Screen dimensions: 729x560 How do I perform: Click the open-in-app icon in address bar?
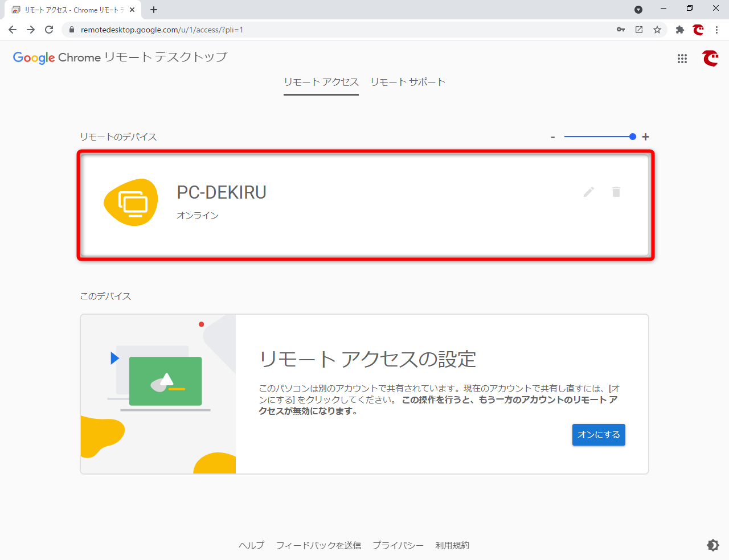click(639, 30)
